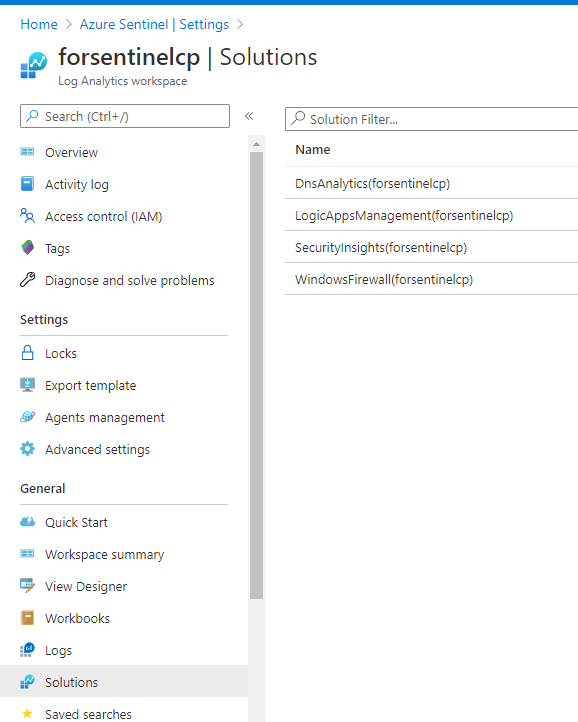Click the Tags icon
Viewport: 578px width, 722px height.
tap(27, 247)
